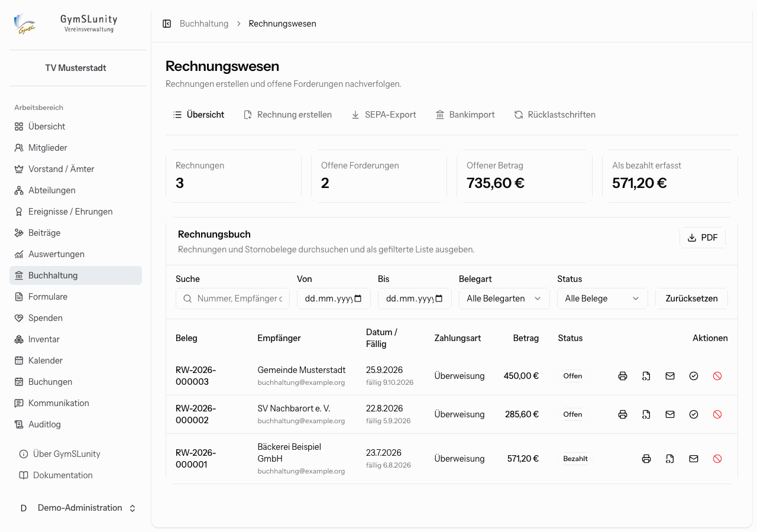Click the checkmark circle icon for RW-2026-000002
Viewport: 757px width, 532px height.
point(694,414)
